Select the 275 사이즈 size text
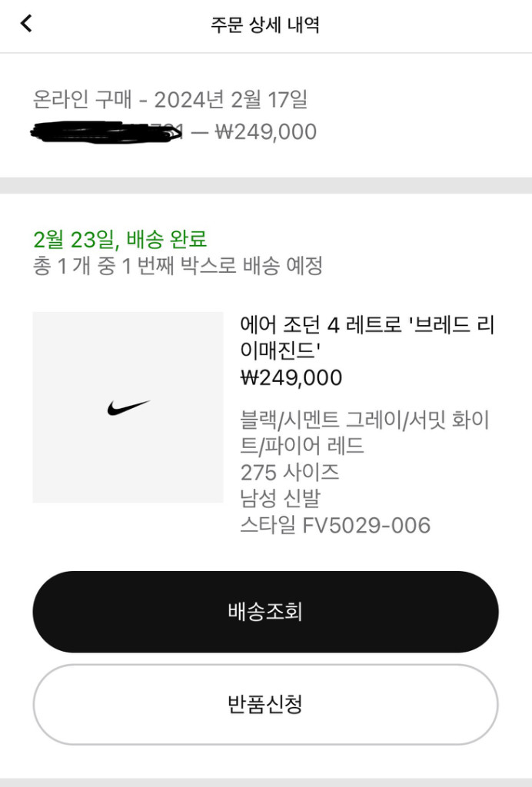532x787 pixels. [289, 472]
